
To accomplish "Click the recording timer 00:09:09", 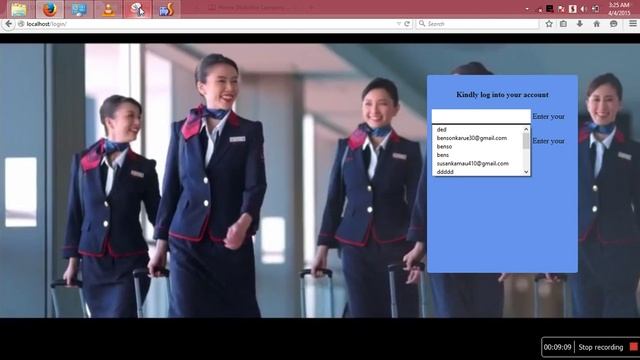I will (x=557, y=347).
